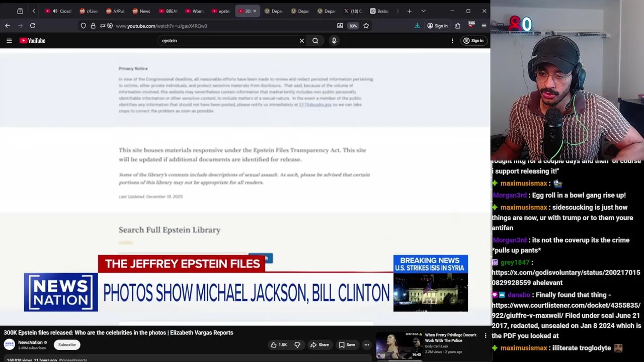This screenshot has height=362, width=644.
Task: Click chat username maximismax saying illiterate troglodyte
Action: (523, 348)
